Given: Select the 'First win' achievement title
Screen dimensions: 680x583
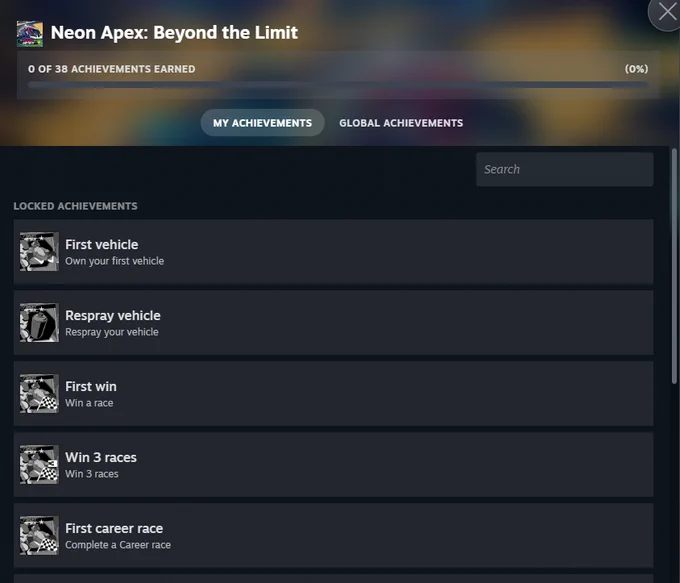Looking at the screenshot, I should coord(91,386).
